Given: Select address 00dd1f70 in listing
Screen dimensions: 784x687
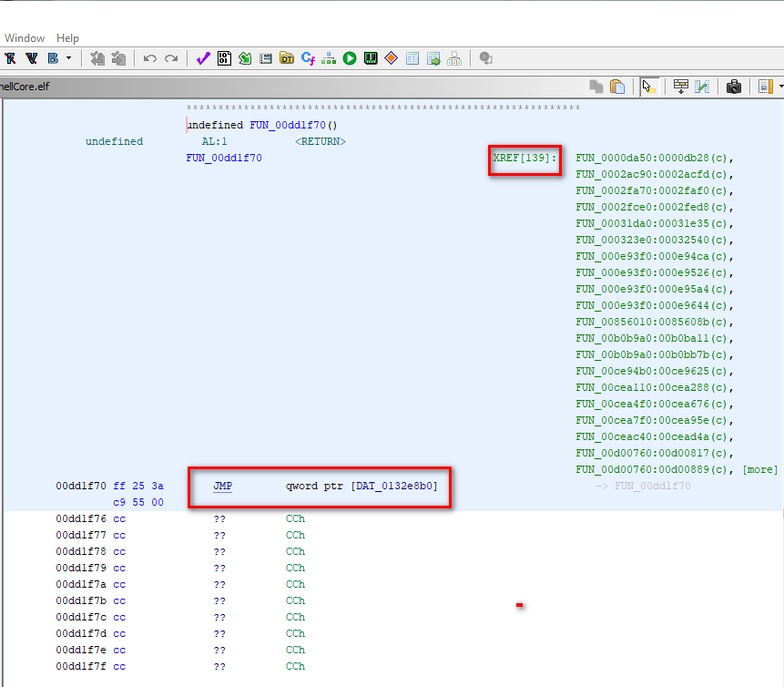Looking at the screenshot, I should tap(81, 486).
